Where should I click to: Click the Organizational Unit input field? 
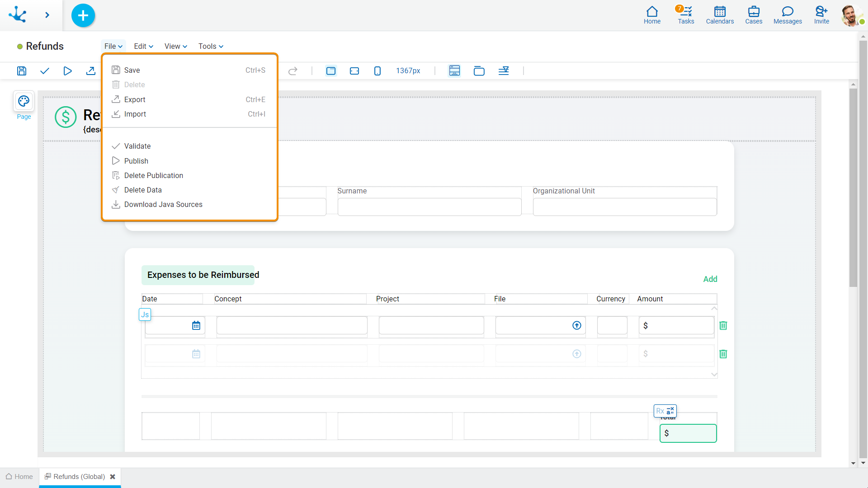(625, 207)
